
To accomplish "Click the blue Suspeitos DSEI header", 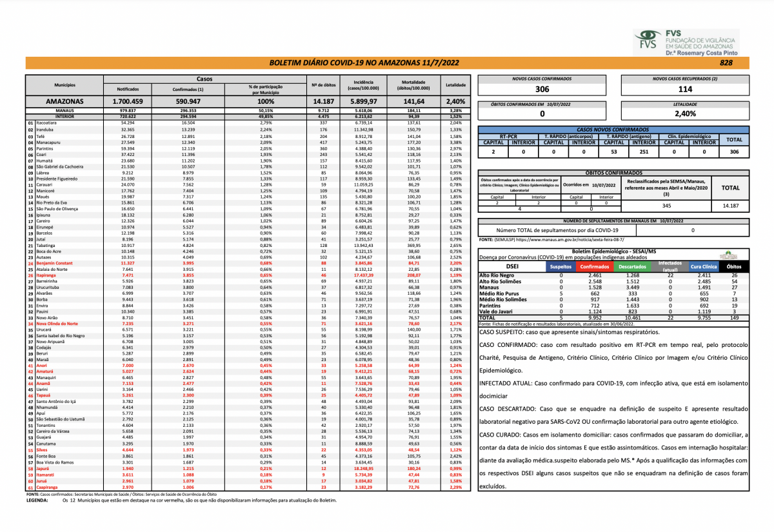I will tap(561, 266).
